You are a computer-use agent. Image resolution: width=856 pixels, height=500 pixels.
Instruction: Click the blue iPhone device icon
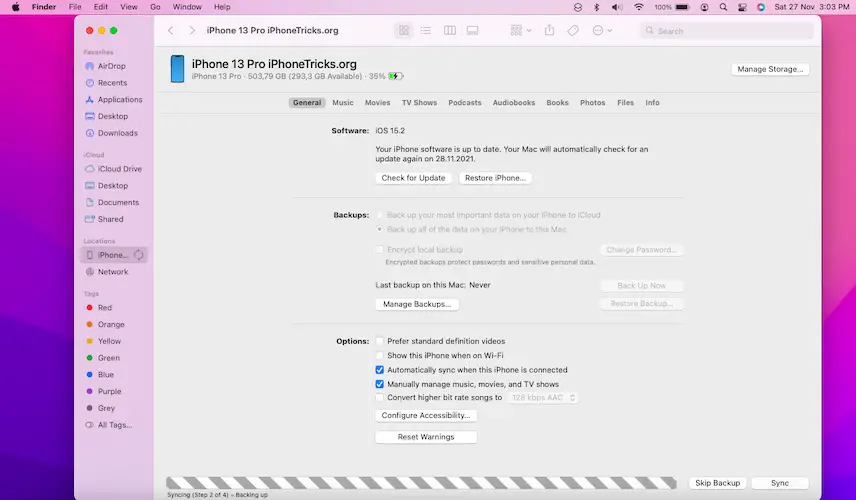pos(177,69)
